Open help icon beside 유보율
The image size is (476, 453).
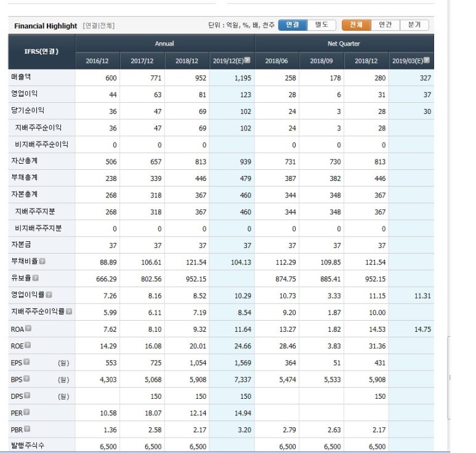(x=36, y=278)
